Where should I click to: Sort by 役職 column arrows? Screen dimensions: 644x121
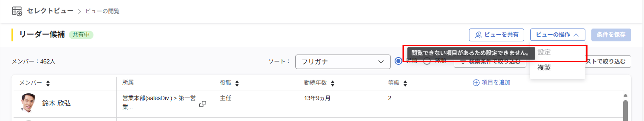237,83
